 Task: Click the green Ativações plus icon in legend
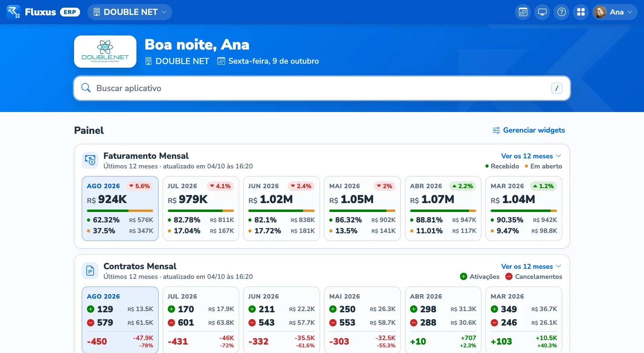[464, 276]
